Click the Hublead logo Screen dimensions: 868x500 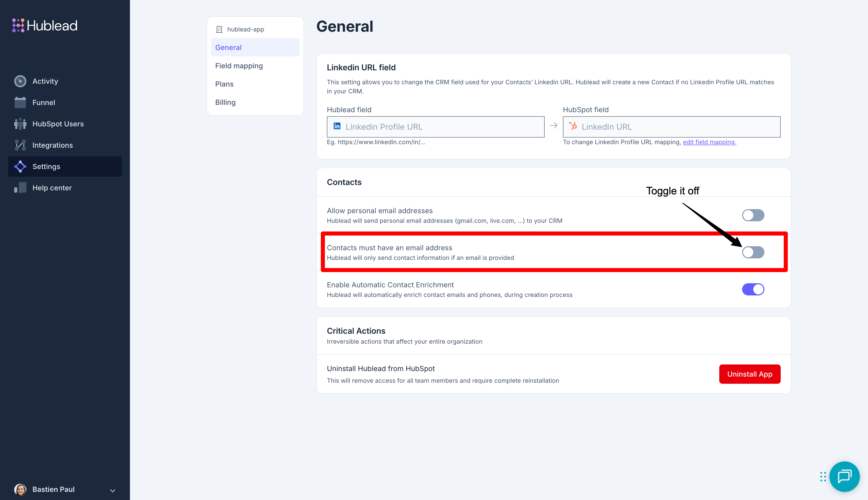(x=45, y=25)
